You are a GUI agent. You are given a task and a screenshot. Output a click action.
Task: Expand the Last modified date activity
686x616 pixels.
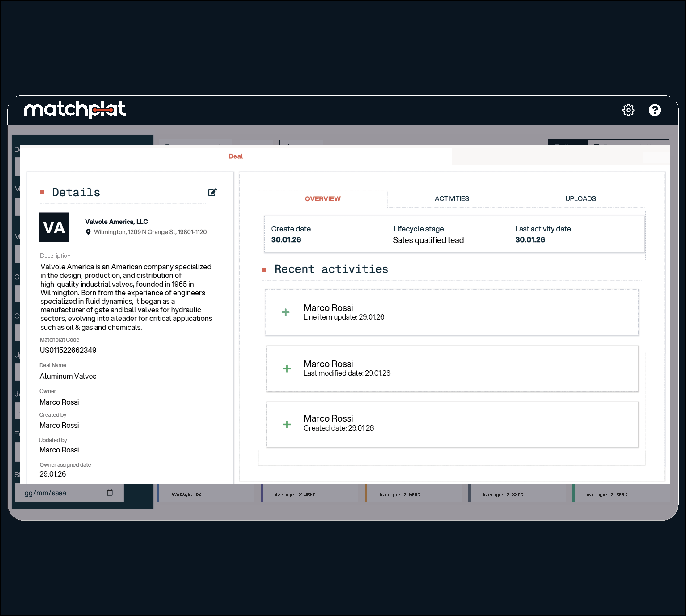287,368
